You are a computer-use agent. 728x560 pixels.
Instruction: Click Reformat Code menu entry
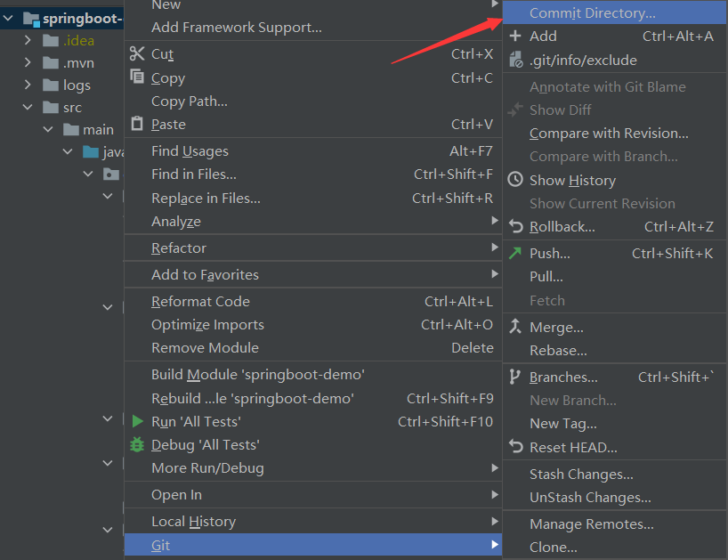point(200,301)
